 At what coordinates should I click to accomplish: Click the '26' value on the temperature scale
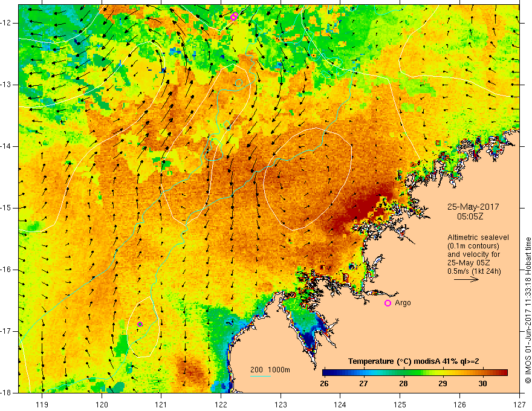pos(325,384)
